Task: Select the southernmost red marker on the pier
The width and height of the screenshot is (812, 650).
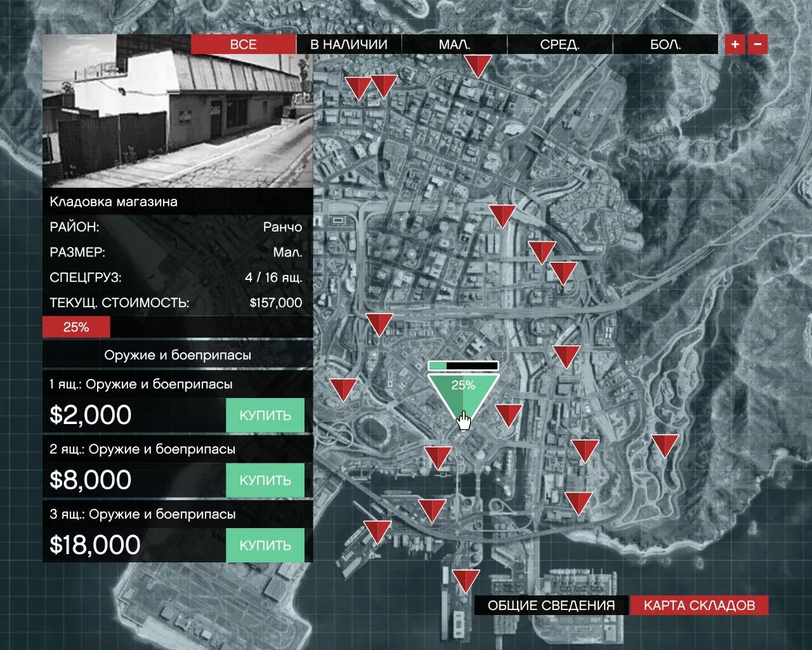Action: 466,580
